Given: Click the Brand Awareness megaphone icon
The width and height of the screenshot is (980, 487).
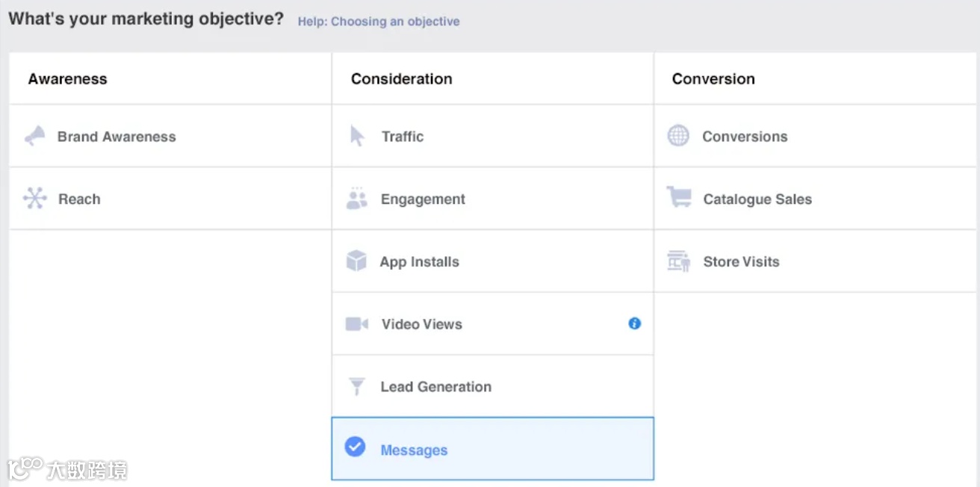Looking at the screenshot, I should pyautogui.click(x=34, y=136).
